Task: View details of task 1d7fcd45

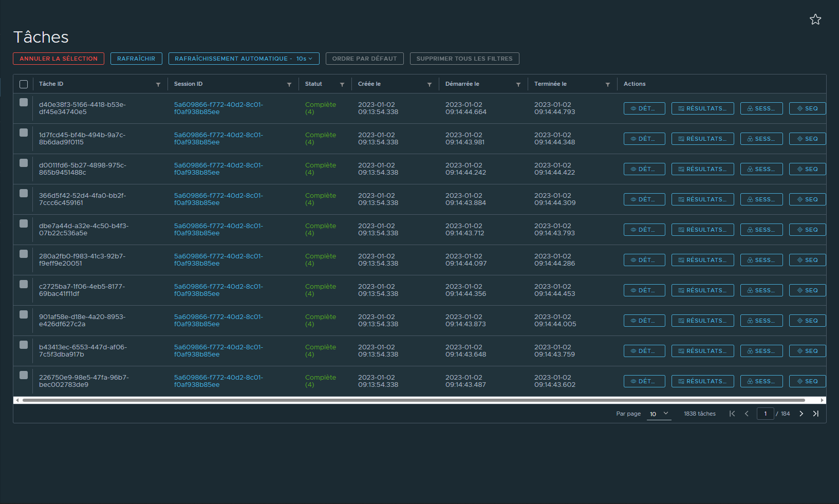Action: coord(644,139)
